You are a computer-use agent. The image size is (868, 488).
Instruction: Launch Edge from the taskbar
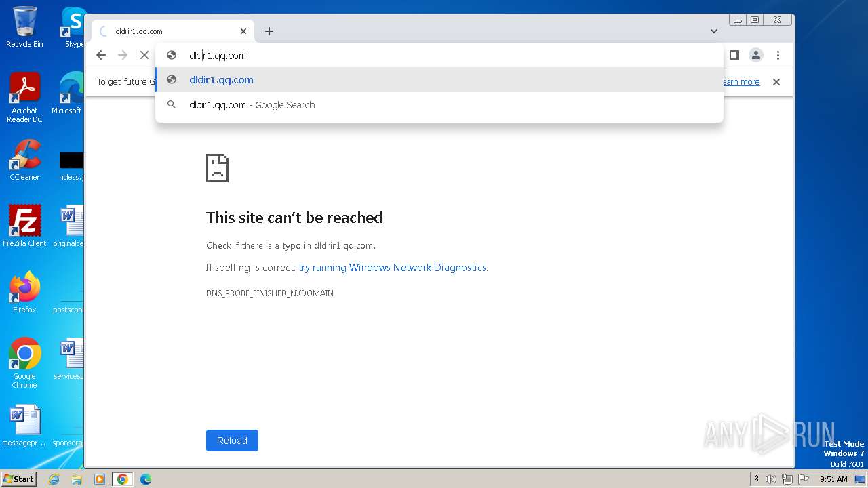[146, 479]
